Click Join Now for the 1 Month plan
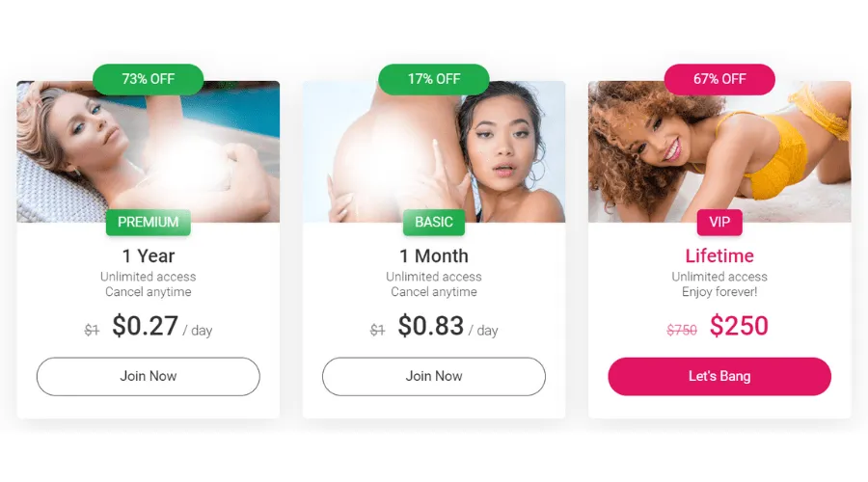Screen dimensions: 868x482 (x=433, y=376)
